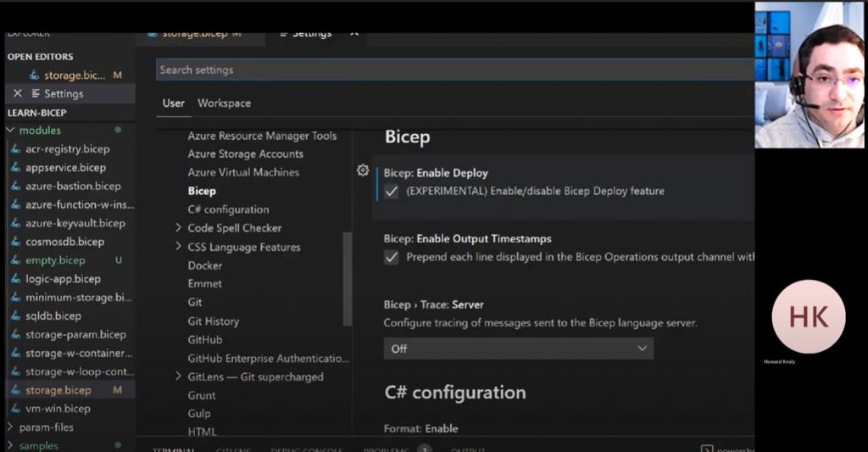Expand the Code Spell Checker settings group
868x452 pixels.
(x=178, y=228)
